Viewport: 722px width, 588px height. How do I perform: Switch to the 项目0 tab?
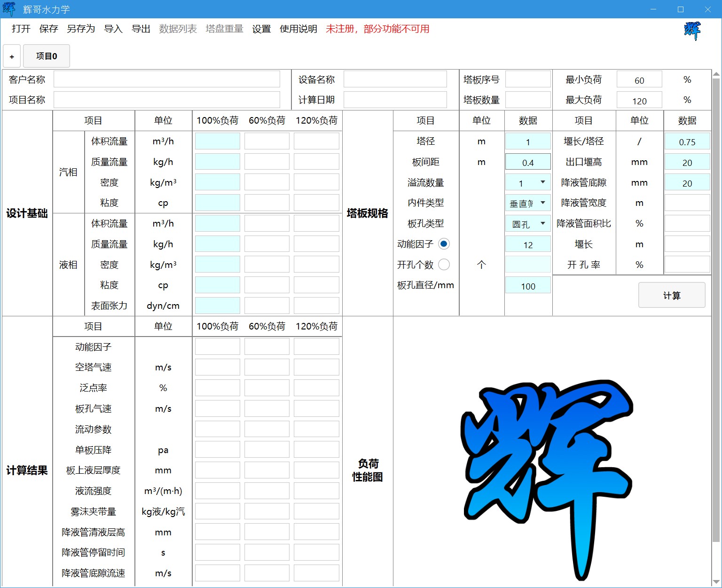point(47,56)
